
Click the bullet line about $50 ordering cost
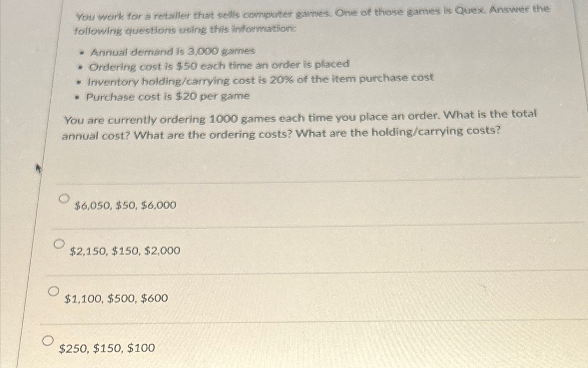(218, 64)
